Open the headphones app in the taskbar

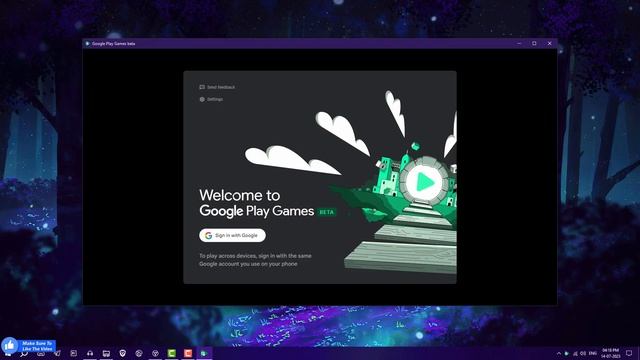coord(90,353)
